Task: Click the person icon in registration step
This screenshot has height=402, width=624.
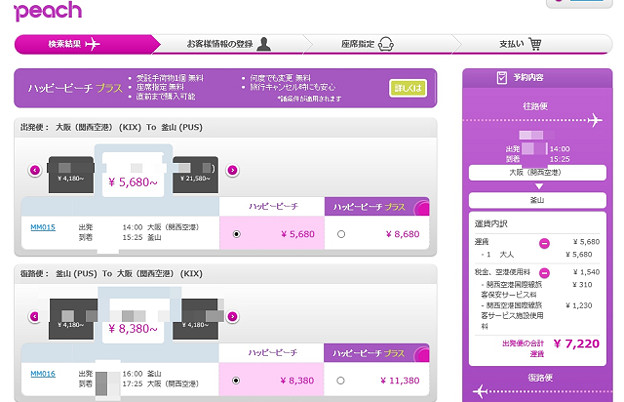Action: coord(263,44)
